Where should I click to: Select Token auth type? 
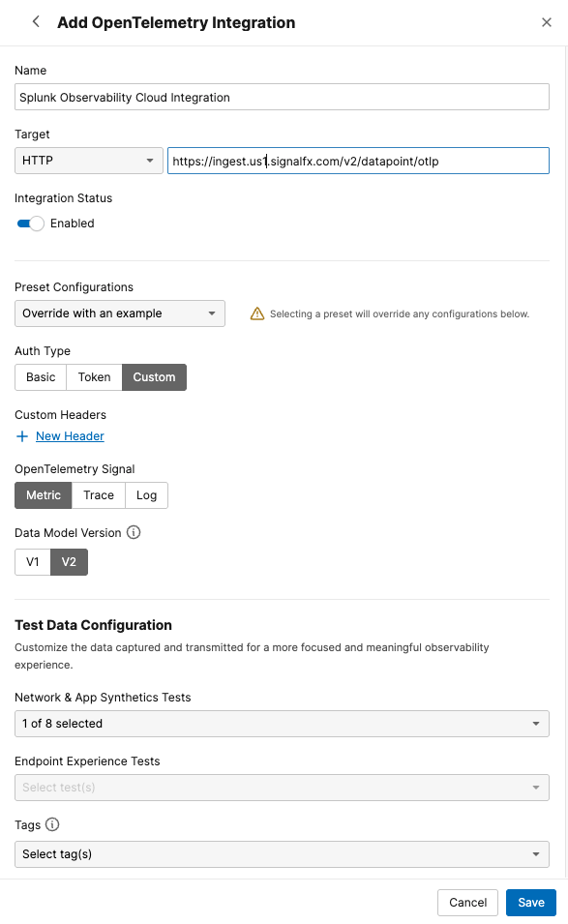94,377
